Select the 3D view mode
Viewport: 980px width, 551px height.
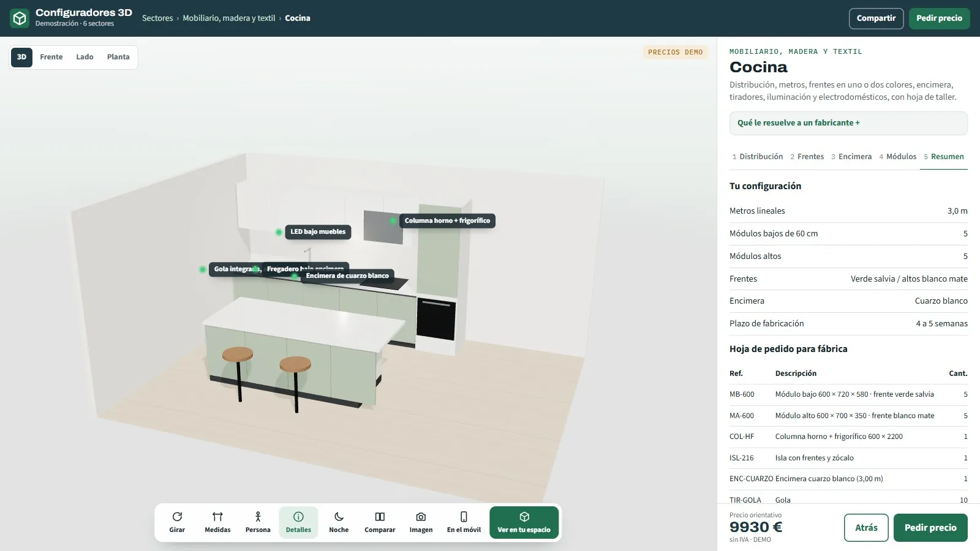coord(21,57)
